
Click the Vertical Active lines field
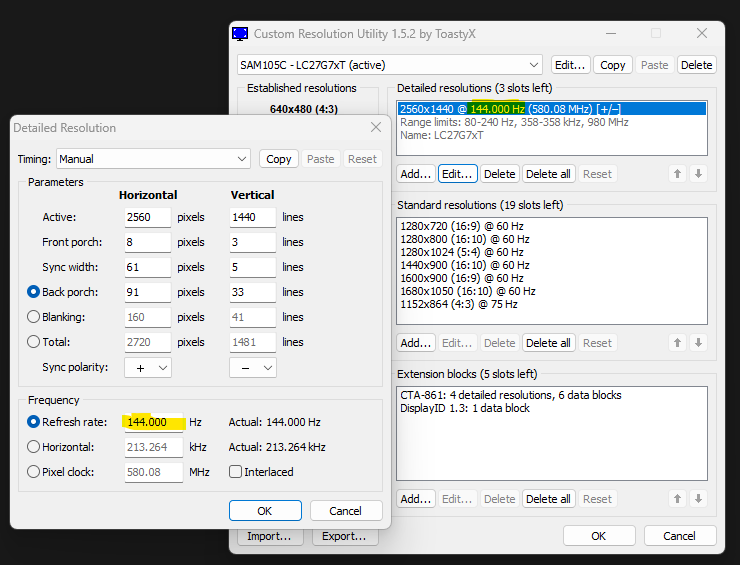(252, 217)
